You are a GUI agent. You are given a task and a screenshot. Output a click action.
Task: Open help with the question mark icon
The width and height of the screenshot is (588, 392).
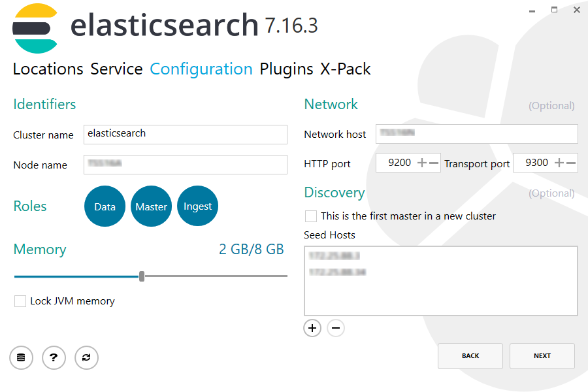coord(54,357)
